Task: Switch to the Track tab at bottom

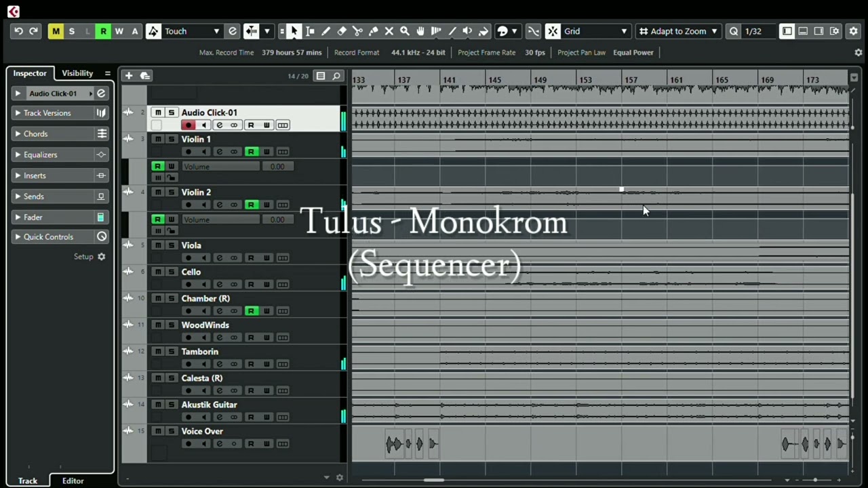Action: pyautogui.click(x=28, y=481)
